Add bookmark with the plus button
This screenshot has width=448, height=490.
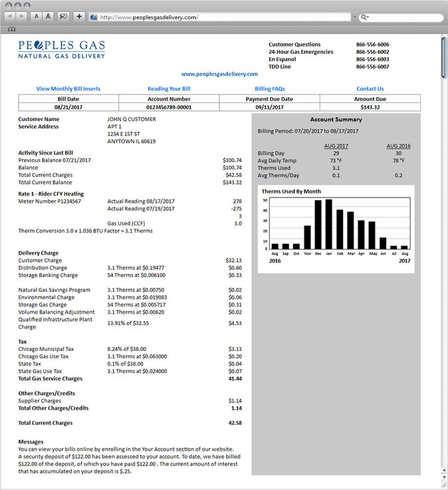pyautogui.click(x=79, y=16)
